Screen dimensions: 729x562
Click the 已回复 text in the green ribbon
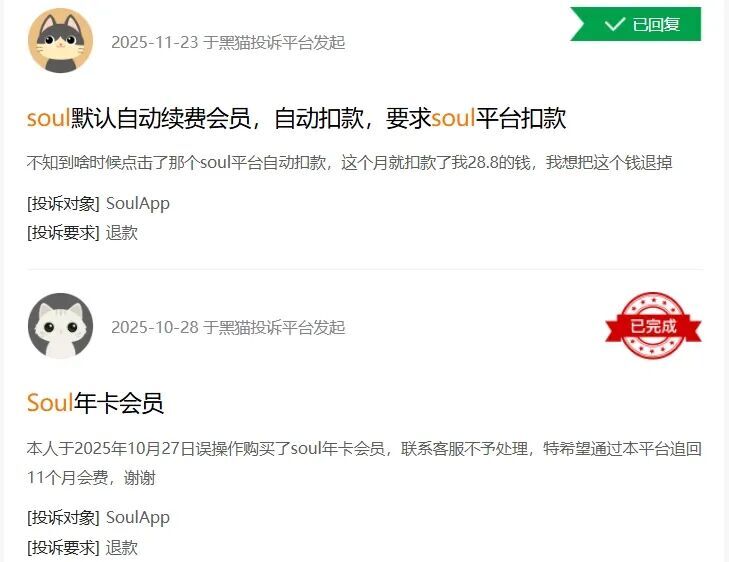point(656,24)
